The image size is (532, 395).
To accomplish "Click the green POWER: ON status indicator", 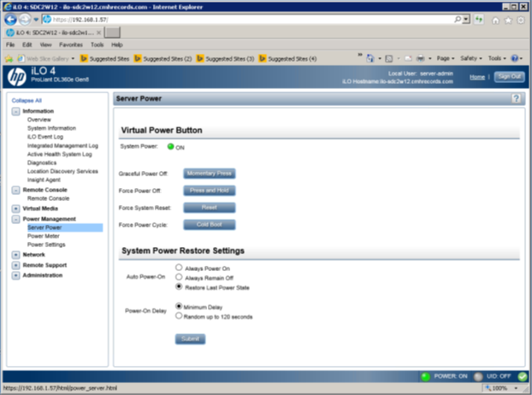I will coord(425,376).
